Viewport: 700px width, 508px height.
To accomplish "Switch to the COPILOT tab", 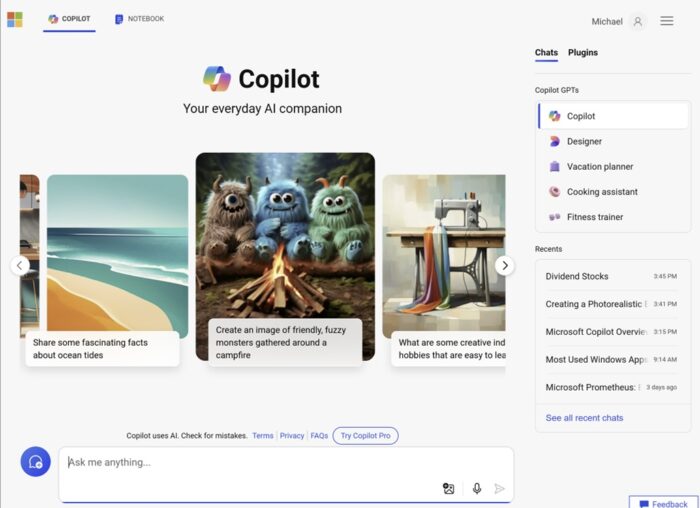I will pyautogui.click(x=69, y=19).
